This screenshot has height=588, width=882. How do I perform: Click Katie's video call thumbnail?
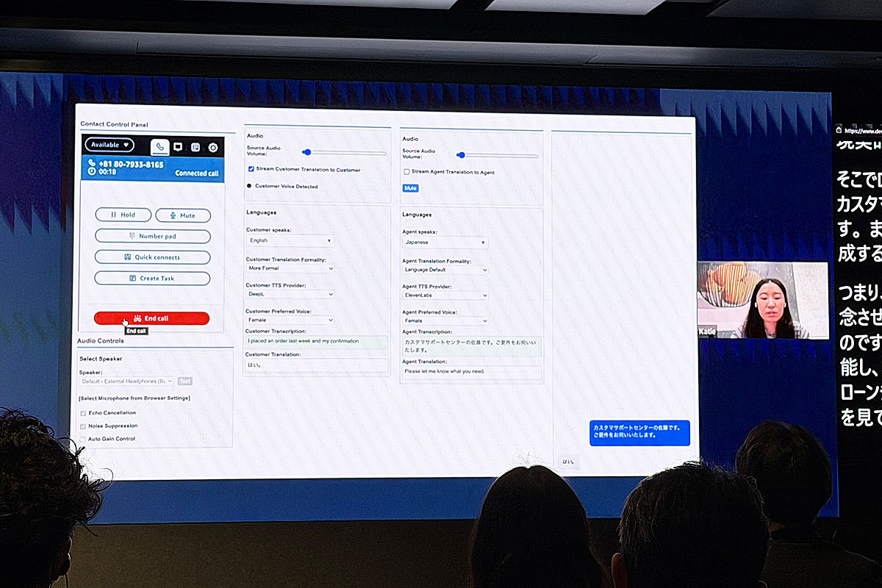762,300
